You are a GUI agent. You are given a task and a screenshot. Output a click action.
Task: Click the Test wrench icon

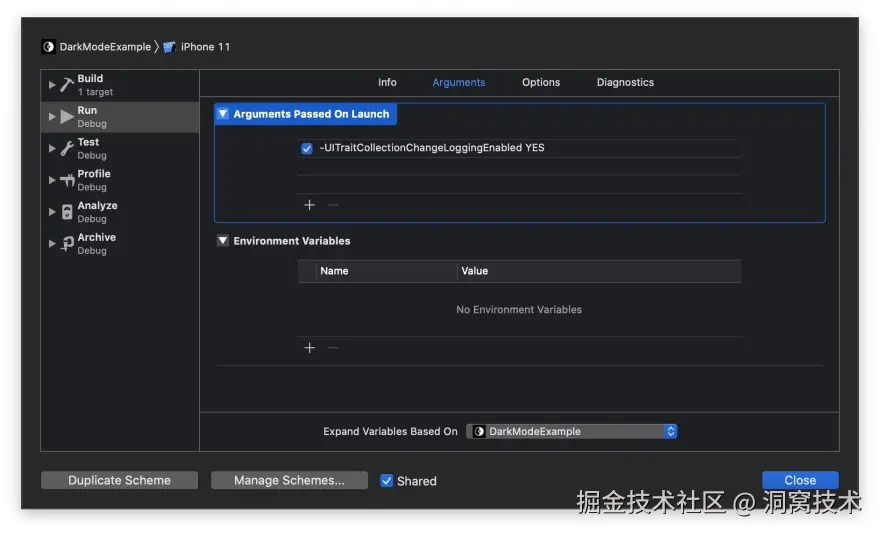(x=67, y=148)
